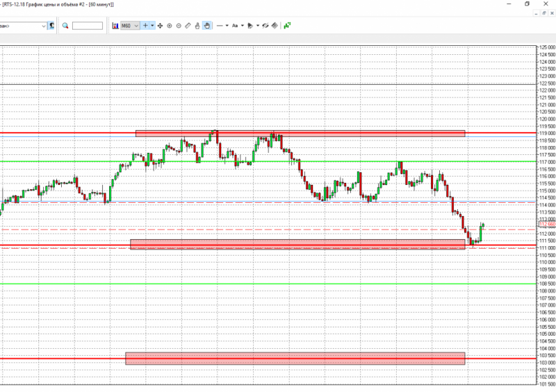Click the 103 000 price axis label
This screenshot has height=392, width=556.
pos(547,363)
